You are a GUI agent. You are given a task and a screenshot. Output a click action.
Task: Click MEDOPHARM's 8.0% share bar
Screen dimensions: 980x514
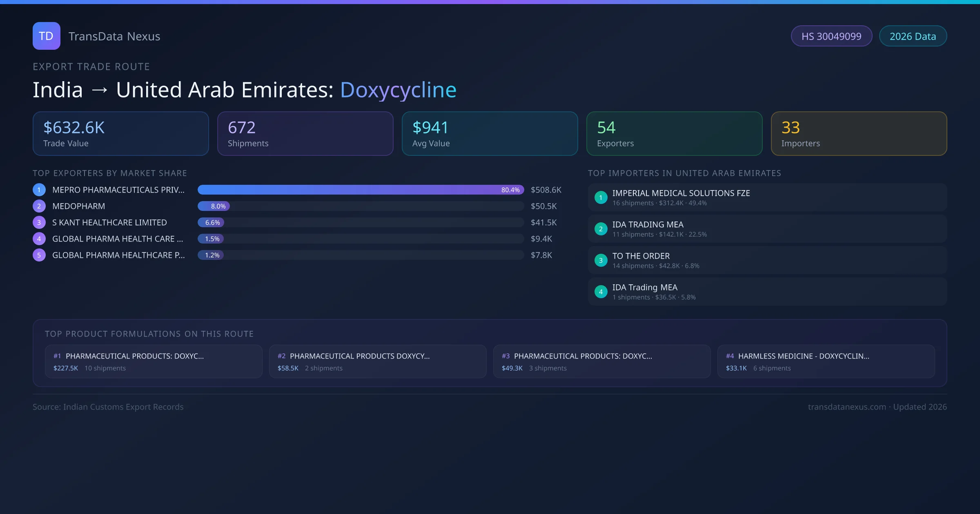click(x=214, y=206)
